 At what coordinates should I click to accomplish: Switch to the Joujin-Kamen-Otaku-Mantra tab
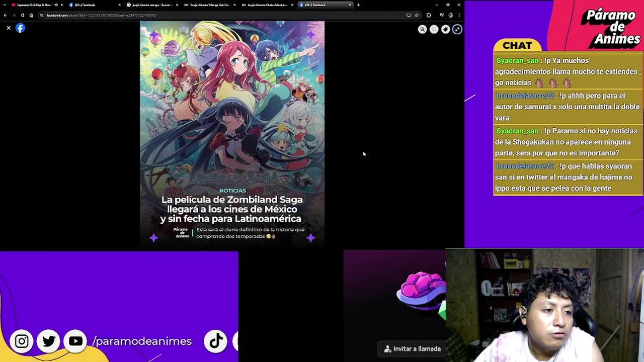(268, 5)
